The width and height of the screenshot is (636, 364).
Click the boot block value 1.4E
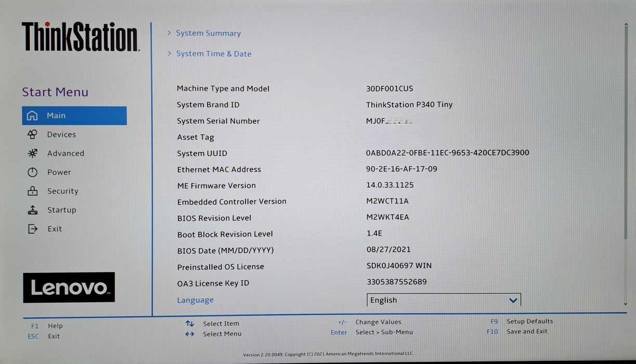(374, 233)
